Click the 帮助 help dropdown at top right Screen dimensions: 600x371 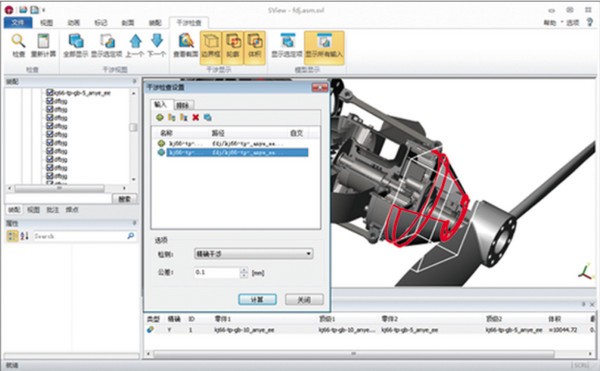click(x=549, y=23)
